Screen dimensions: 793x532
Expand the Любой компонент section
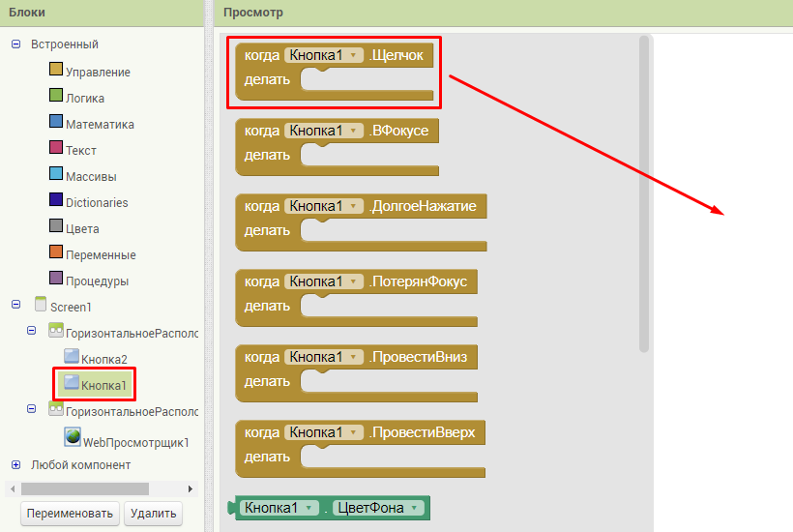click(x=15, y=464)
